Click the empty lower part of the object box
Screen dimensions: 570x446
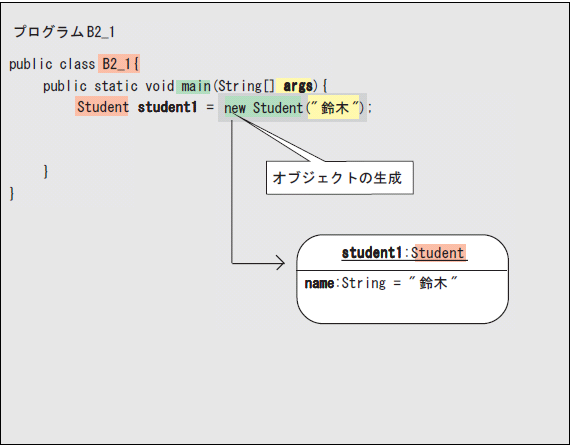coord(402,307)
